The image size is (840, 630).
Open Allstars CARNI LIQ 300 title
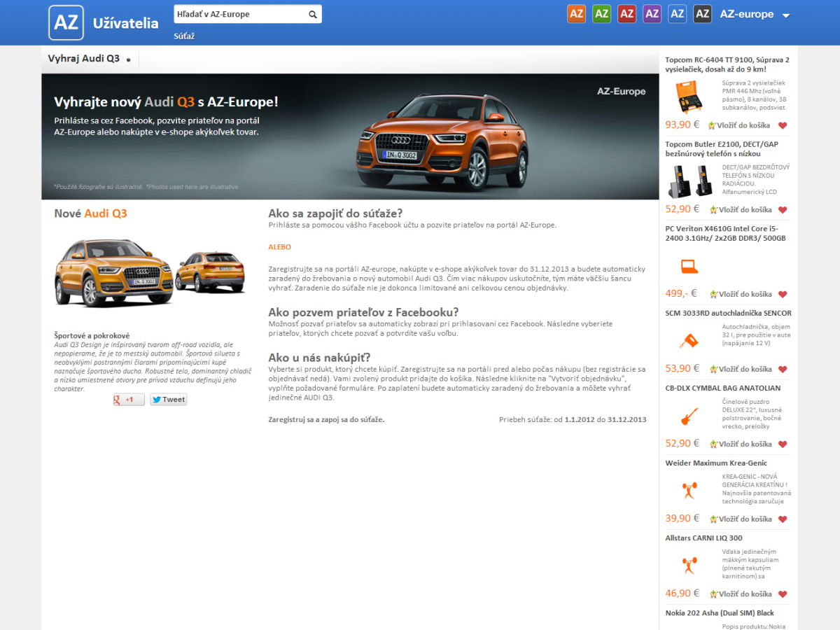pos(704,538)
